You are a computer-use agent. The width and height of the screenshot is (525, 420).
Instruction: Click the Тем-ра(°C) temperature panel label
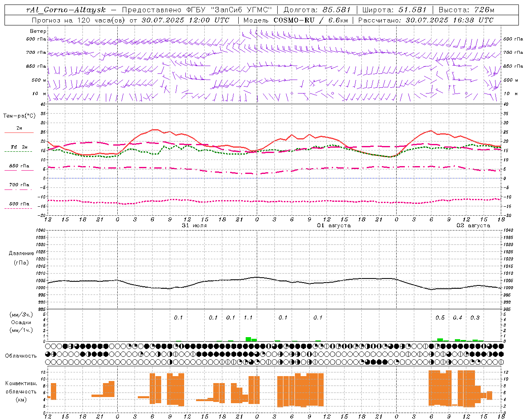pyautogui.click(x=19, y=116)
